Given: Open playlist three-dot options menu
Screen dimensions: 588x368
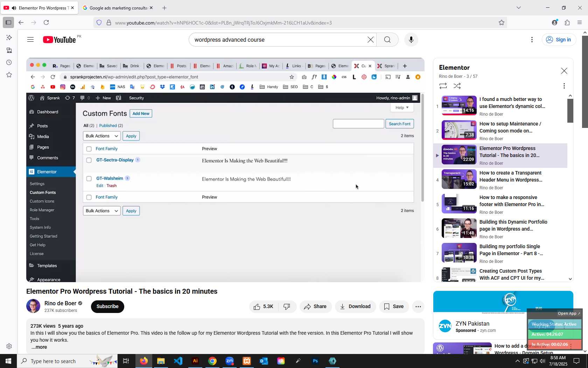Looking at the screenshot, I should [x=564, y=86].
